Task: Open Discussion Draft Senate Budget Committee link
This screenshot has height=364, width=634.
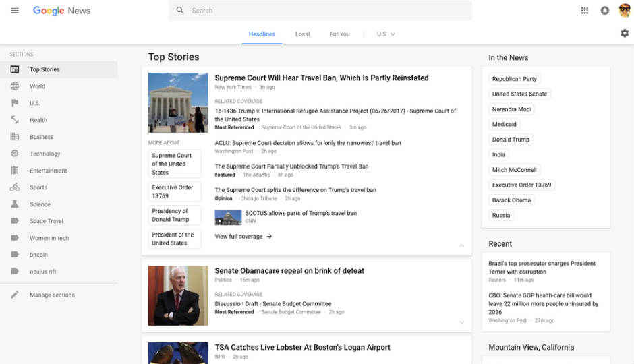Action: point(273,304)
